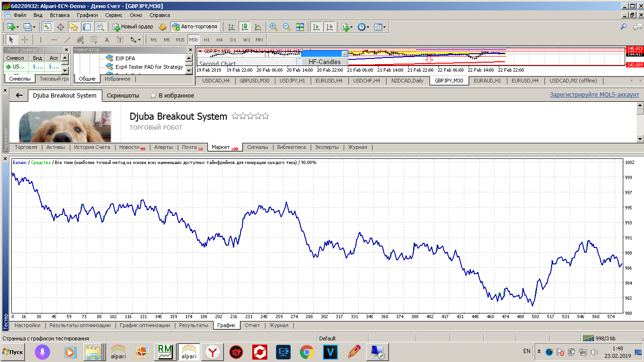Expand the new chart dropdown arrow
Viewport: 644px width, 362px height.
coord(17,27)
